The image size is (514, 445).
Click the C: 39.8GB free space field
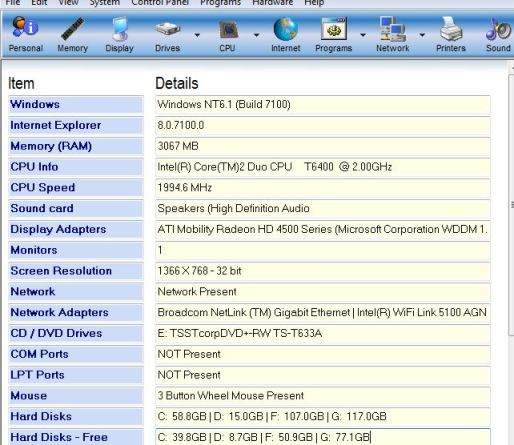point(323,437)
